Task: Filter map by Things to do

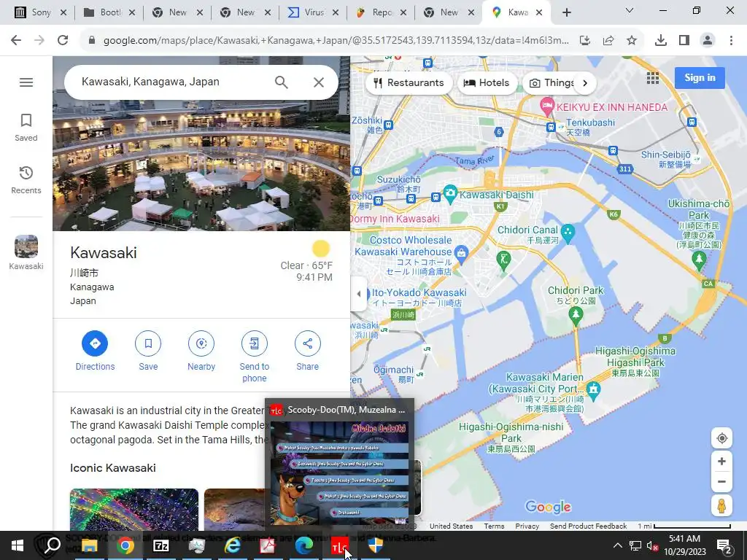Action: click(551, 83)
